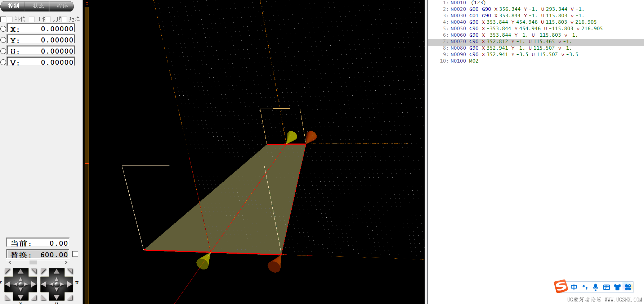Jog X axis negative with left pad left arrow

pos(8,284)
